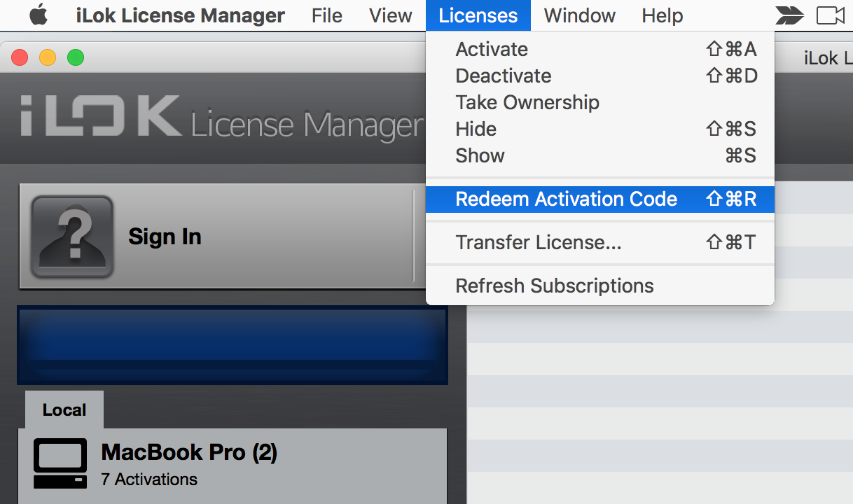Select the MacBook Pro (2) location
The width and height of the screenshot is (853, 504).
[x=233, y=465]
